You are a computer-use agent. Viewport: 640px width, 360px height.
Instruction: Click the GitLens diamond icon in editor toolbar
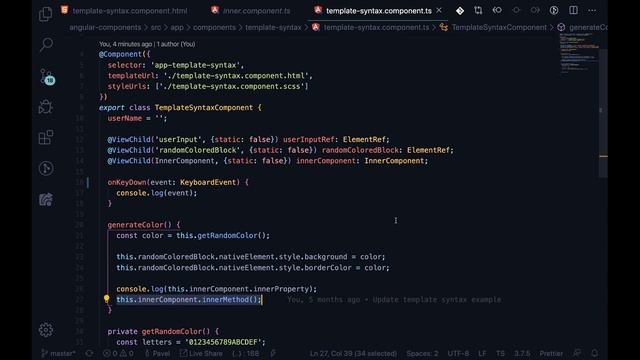[460, 11]
